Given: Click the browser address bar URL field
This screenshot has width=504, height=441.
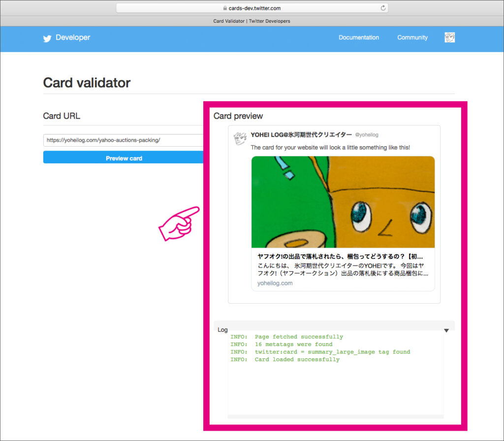Looking at the screenshot, I should click(252, 7).
